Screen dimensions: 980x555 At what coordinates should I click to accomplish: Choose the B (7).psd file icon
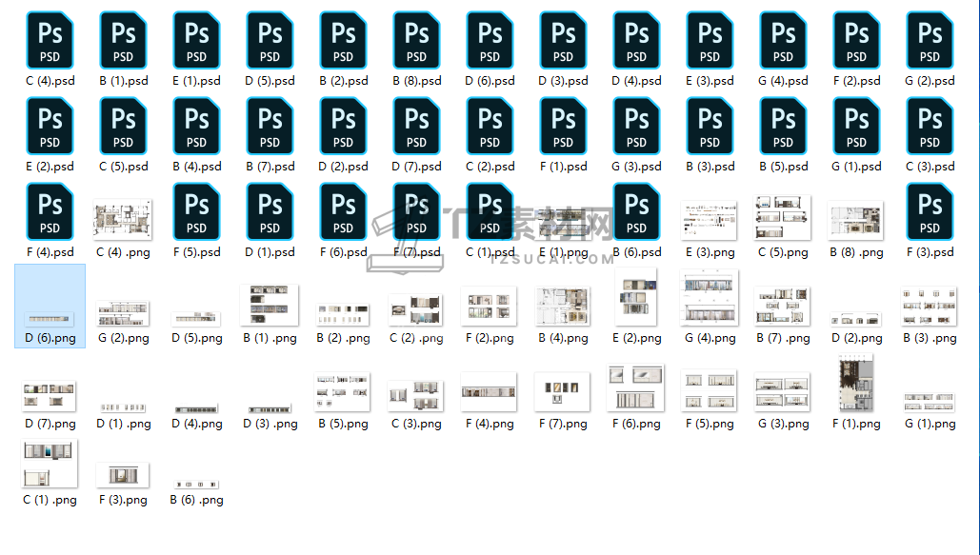point(270,126)
